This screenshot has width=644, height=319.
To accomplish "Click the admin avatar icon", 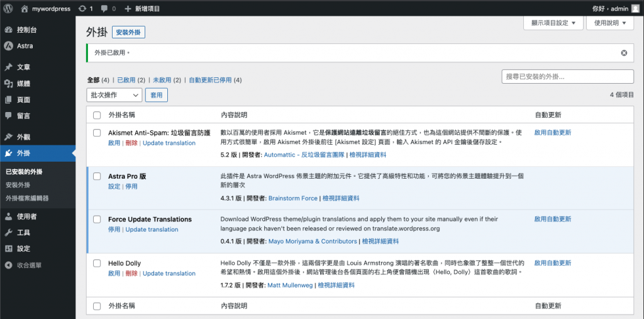I will [635, 8].
